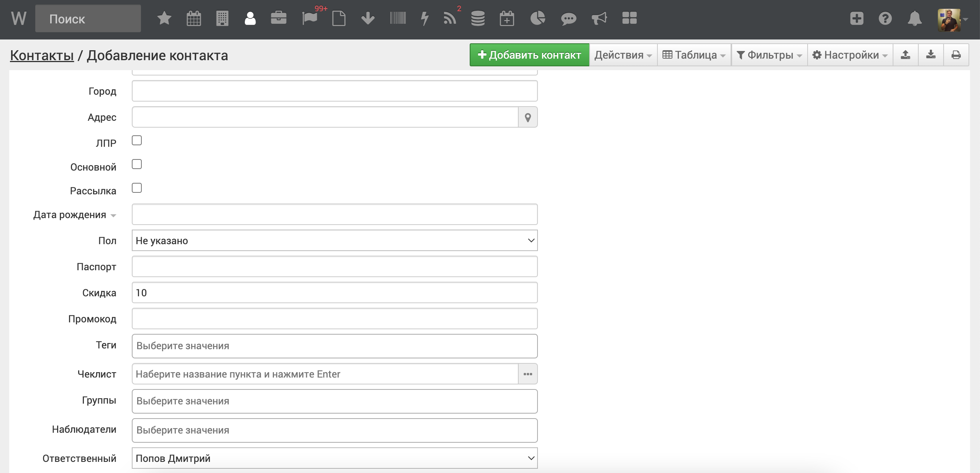Check the Основной checkbox
Screen dimensions: 980x473
tap(137, 164)
